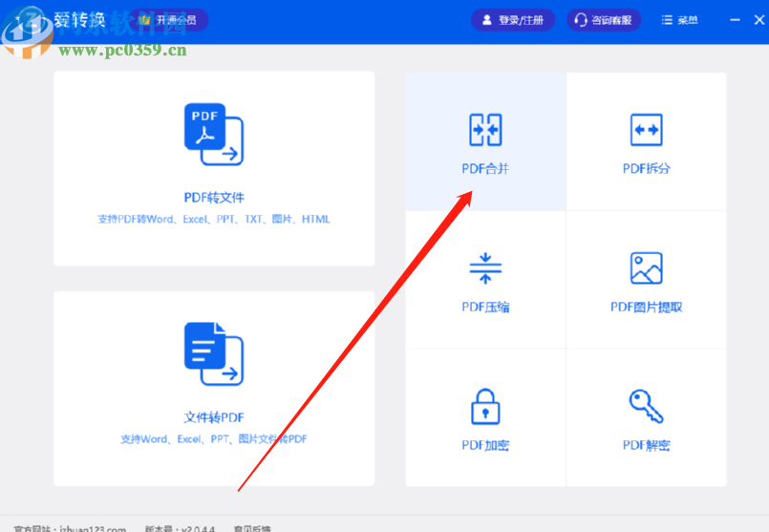Open the PDF解密 key icon

click(646, 406)
